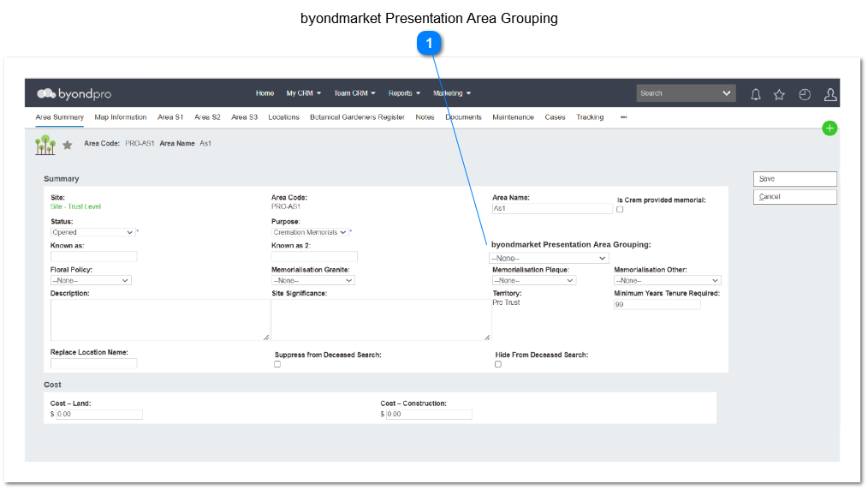868x490 pixels.
Task: Open Memorialisation Plaque dropdown
Action: coord(534,281)
